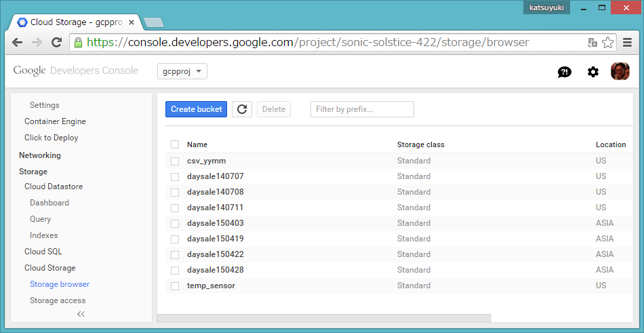Image resolution: width=644 pixels, height=333 pixels.
Task: Open Settings in the sidebar
Action: [44, 105]
